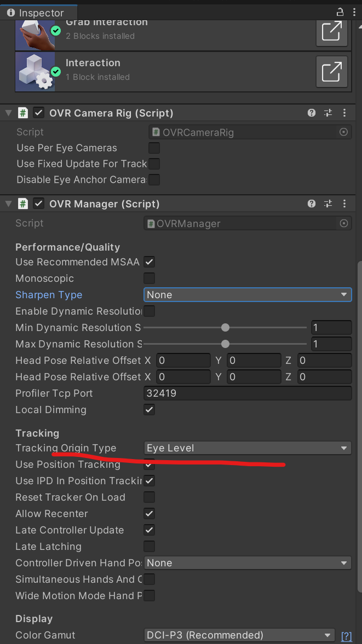362x644 pixels.
Task: Click the Interaction cubes thumbnail
Action: [x=35, y=72]
